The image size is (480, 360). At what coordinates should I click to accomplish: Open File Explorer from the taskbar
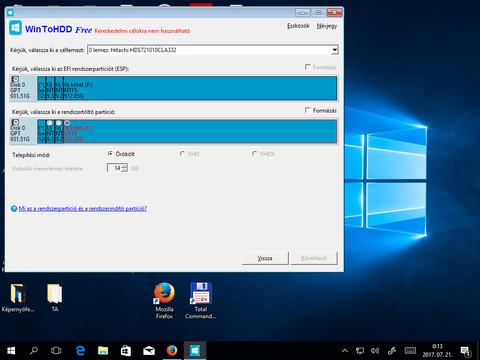click(x=103, y=351)
